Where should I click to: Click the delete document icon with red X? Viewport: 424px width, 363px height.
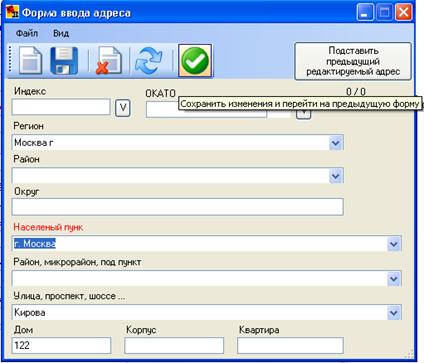pos(109,61)
